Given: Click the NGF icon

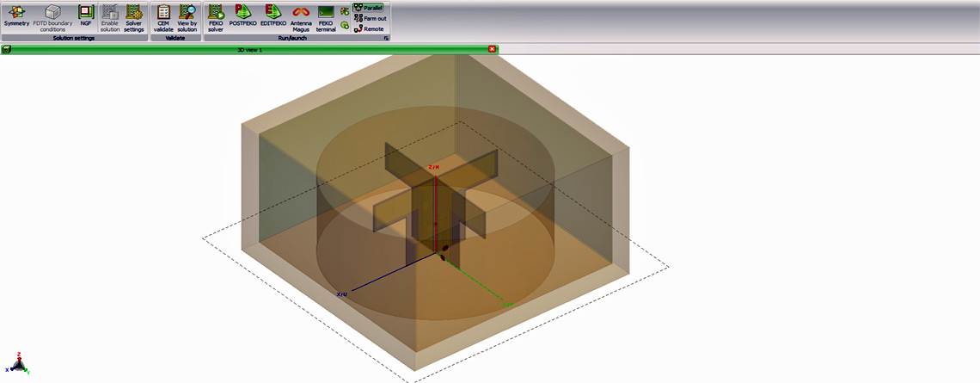Looking at the screenshot, I should 85,17.
